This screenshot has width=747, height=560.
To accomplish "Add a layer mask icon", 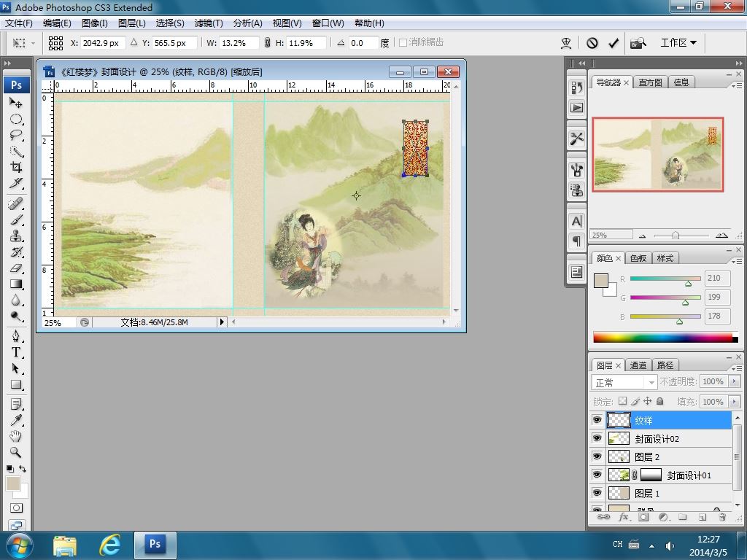I will pos(643,517).
